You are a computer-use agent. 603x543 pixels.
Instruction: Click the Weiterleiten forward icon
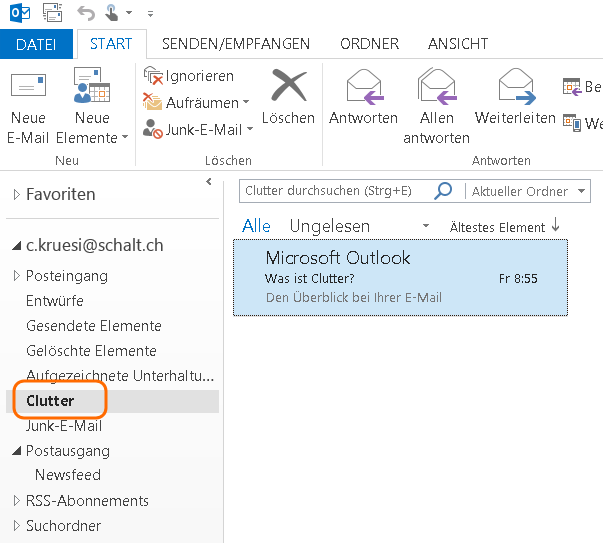coord(515,88)
